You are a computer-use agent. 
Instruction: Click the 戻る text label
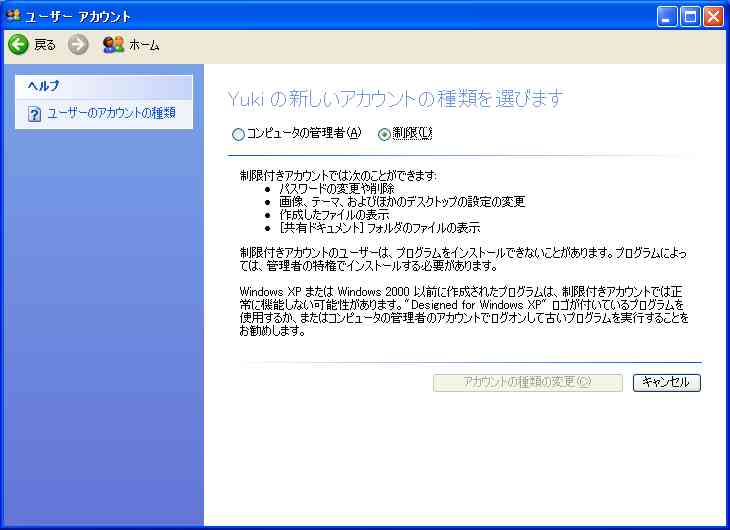tap(45, 45)
